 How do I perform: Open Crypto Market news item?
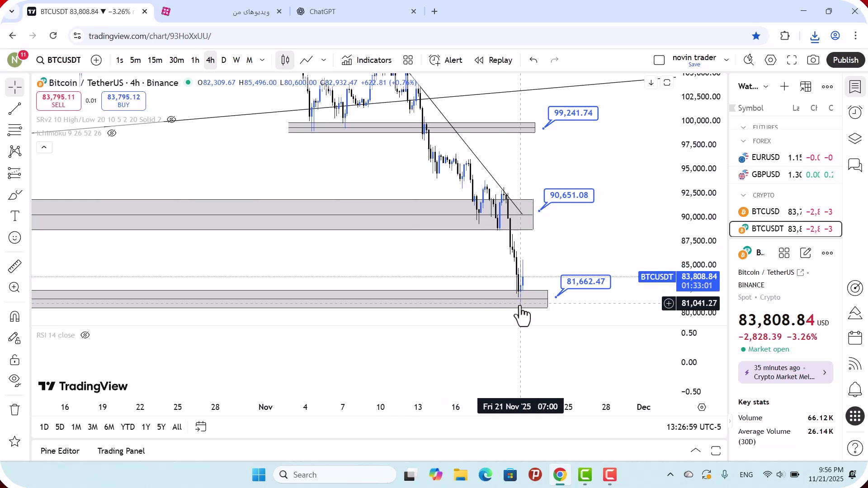point(785,372)
